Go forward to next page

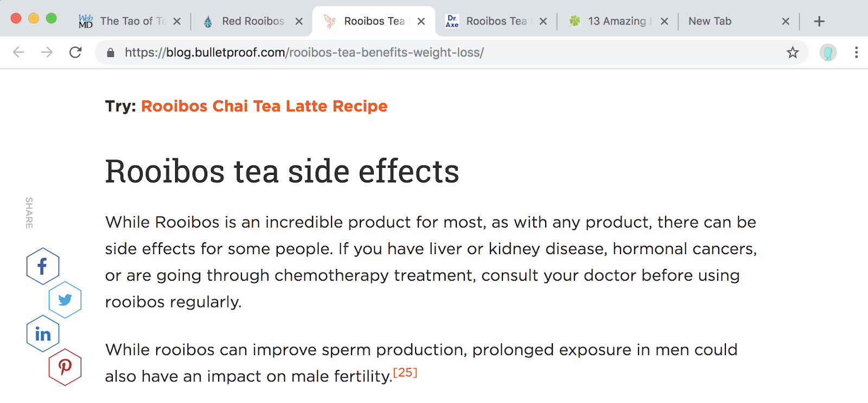coord(47,53)
